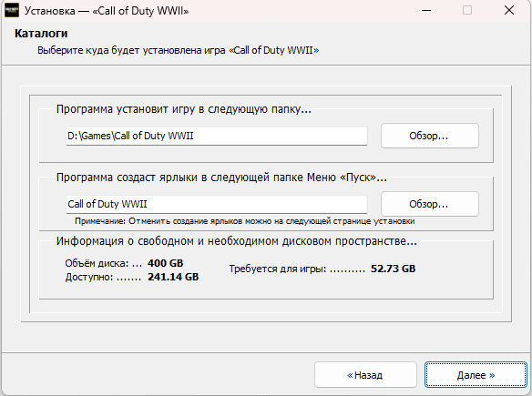Click the disk space information group label

tap(237, 241)
